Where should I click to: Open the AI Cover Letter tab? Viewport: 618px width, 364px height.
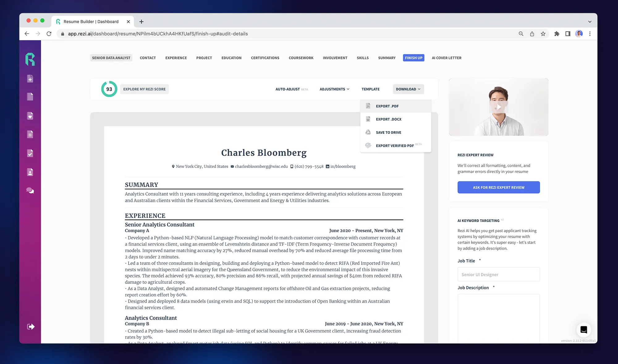pos(447,58)
